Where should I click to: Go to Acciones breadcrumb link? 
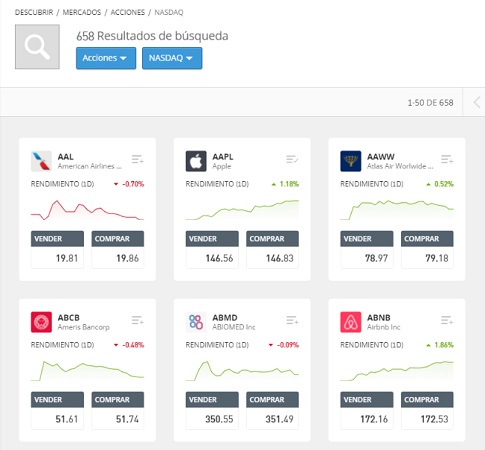[128, 12]
